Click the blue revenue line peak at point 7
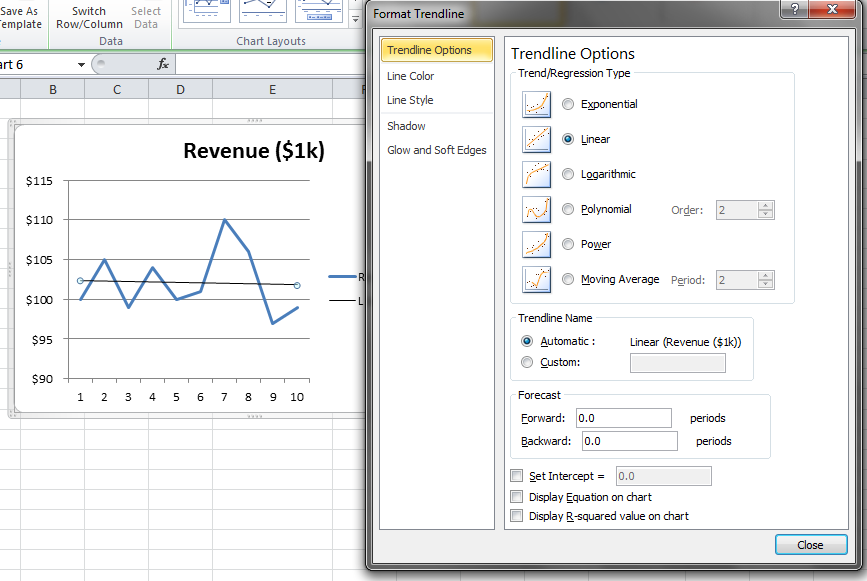Screen dimensions: 867x581 point(224,220)
